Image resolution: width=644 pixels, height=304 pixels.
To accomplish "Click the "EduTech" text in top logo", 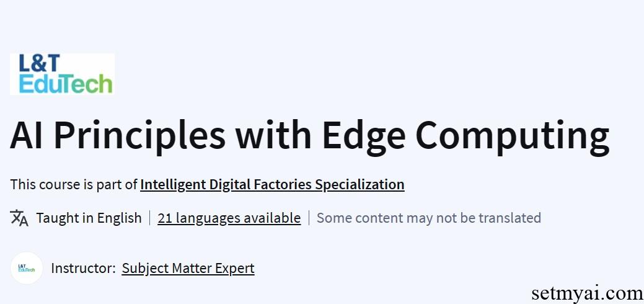I will [x=66, y=84].
